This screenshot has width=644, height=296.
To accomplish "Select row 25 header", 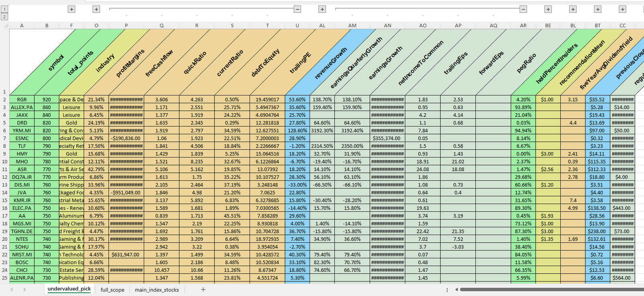I will pos(4,278).
